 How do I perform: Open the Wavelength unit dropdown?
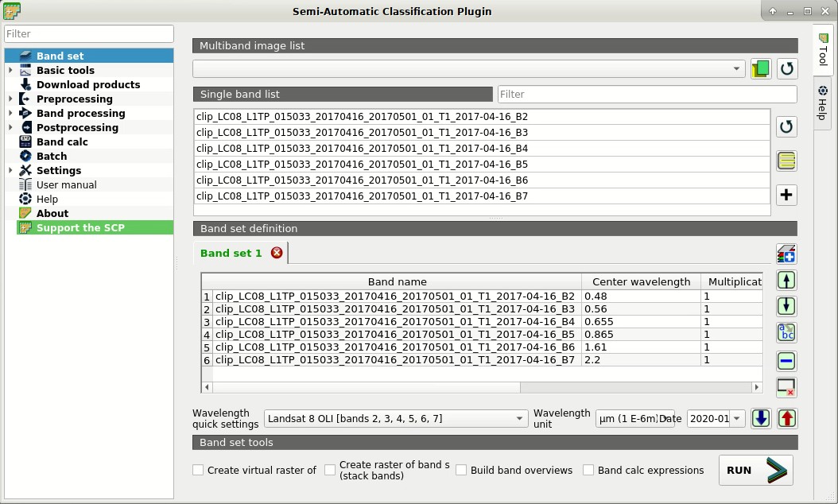click(634, 418)
